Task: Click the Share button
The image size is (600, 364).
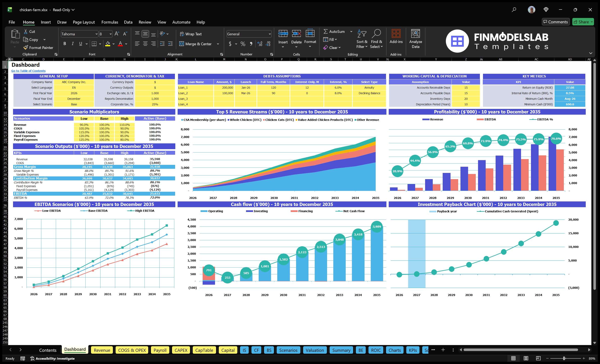Action: tap(583, 22)
